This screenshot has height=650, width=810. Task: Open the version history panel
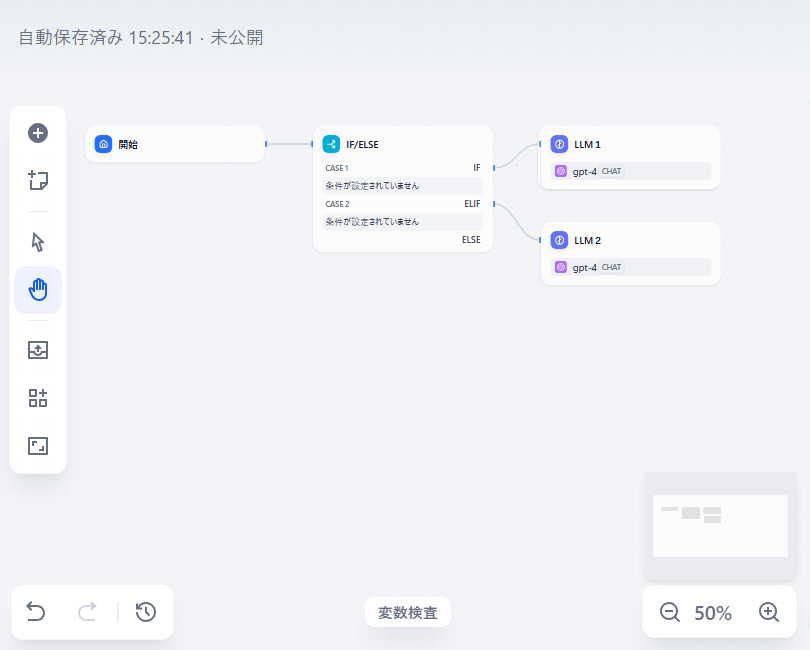[146, 612]
